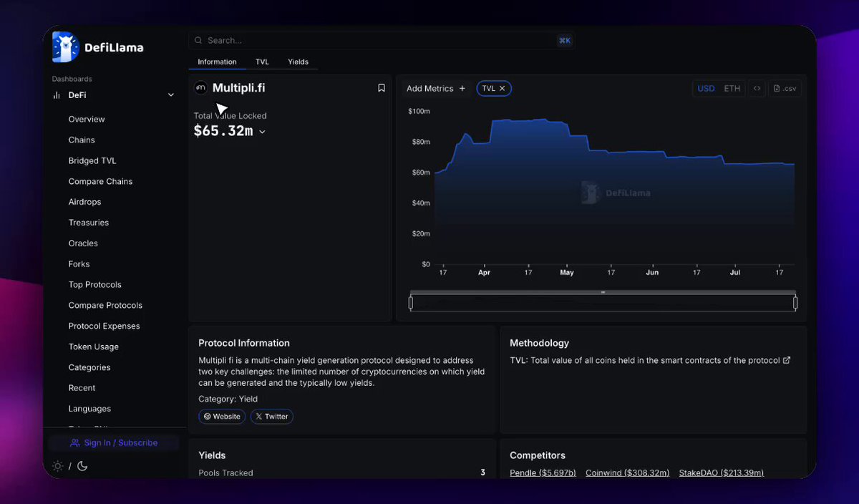Bookmark Multipli.fi with the bookmark icon

coord(382,88)
